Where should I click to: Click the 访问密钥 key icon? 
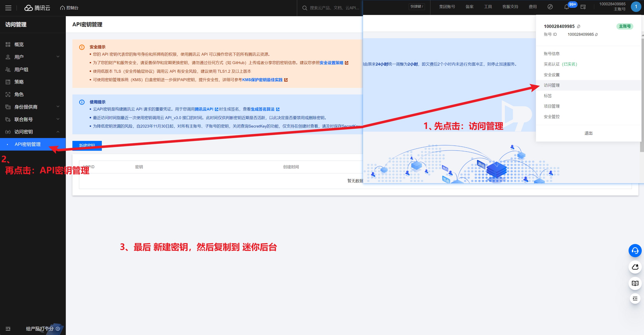tap(8, 132)
